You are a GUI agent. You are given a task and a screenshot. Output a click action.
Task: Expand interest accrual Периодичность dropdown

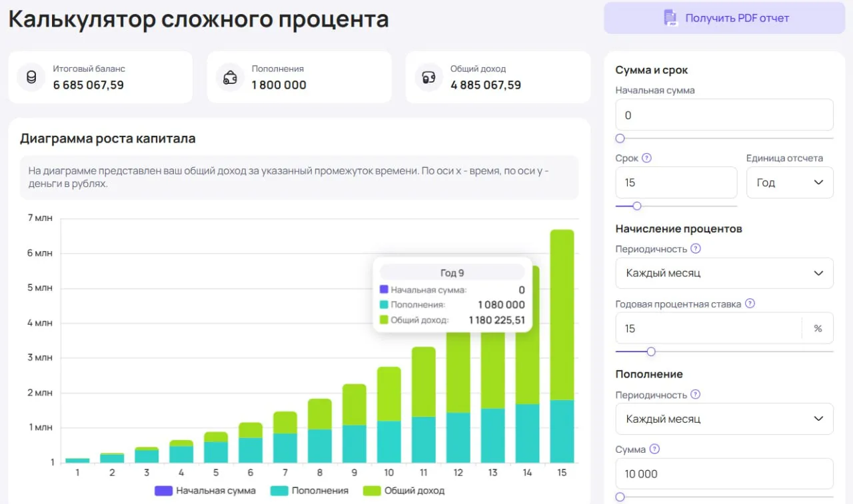click(x=724, y=273)
